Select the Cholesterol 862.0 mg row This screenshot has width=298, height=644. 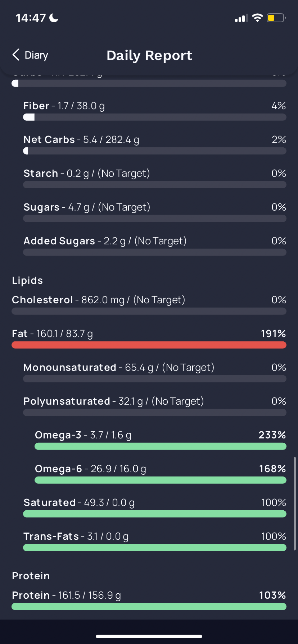point(149,305)
